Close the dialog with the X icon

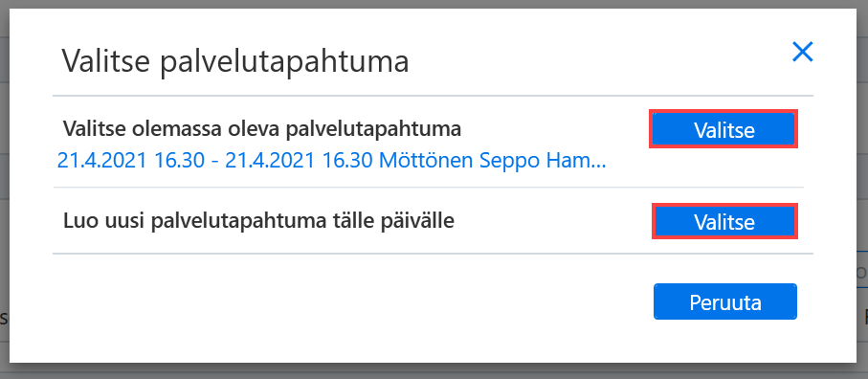802,52
